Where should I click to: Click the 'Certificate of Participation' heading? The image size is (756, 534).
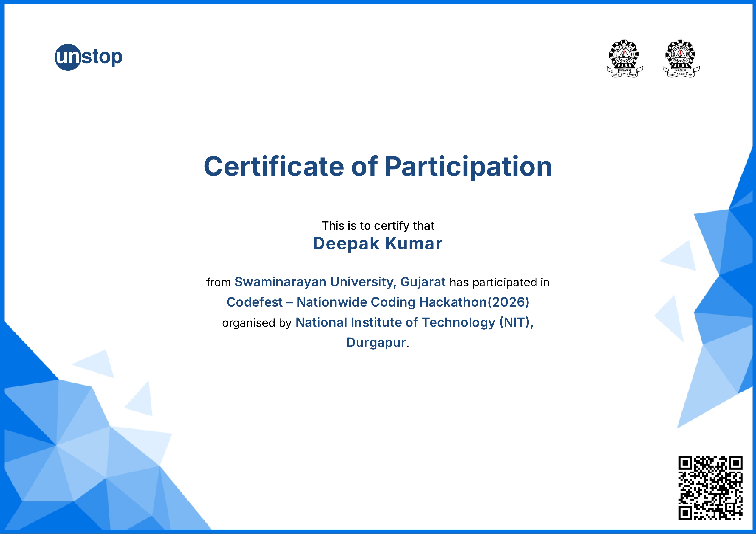378,167
